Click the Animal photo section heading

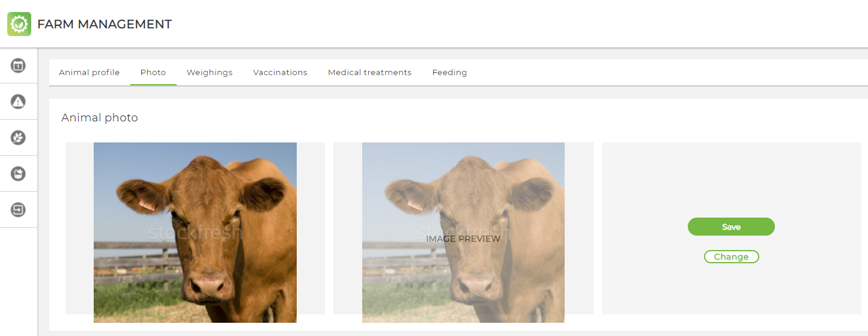point(100,118)
